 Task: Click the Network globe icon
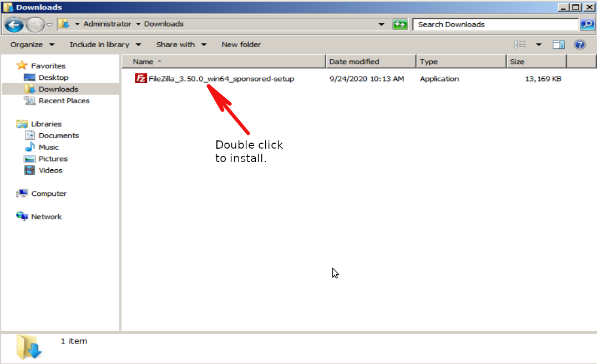[22, 216]
